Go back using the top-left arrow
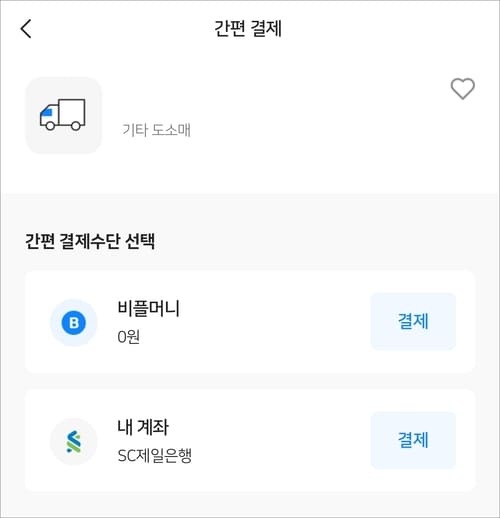 click(26, 29)
